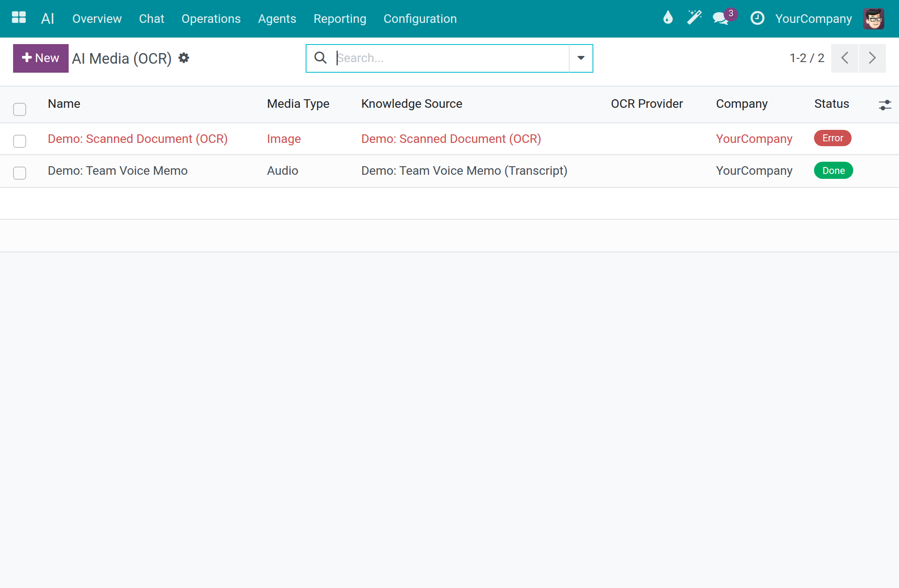The height and width of the screenshot is (588, 899).
Task: Click YourCompany cell in Voice Memo row
Action: 754,171
